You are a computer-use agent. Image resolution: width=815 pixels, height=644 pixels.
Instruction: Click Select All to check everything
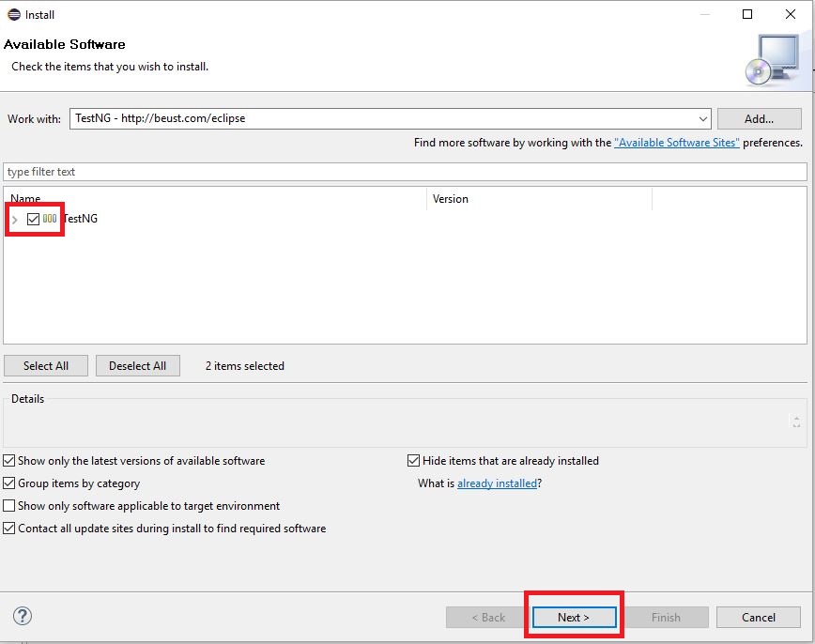pyautogui.click(x=45, y=365)
